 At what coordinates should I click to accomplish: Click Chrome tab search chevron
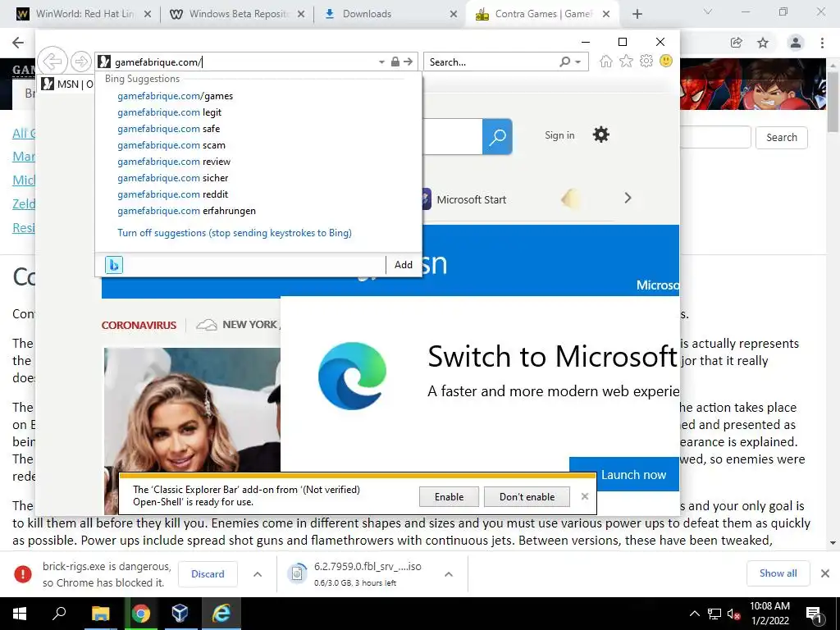(708, 11)
